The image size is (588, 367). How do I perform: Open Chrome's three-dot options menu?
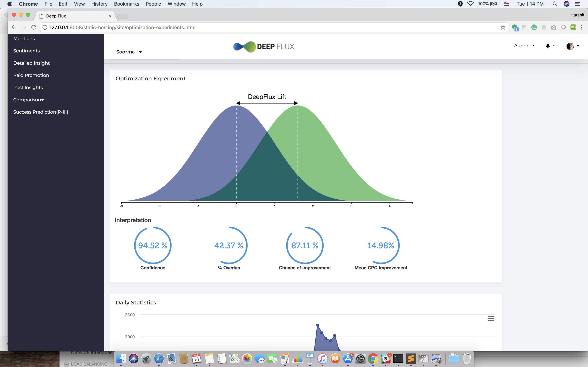[x=582, y=27]
